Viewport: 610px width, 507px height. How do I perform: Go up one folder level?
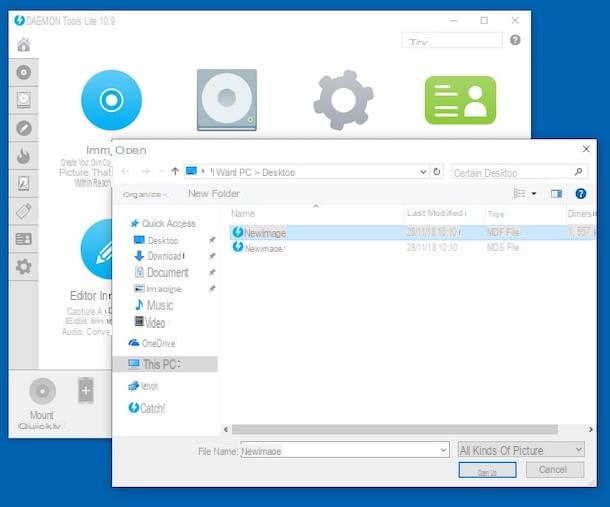[x=175, y=171]
